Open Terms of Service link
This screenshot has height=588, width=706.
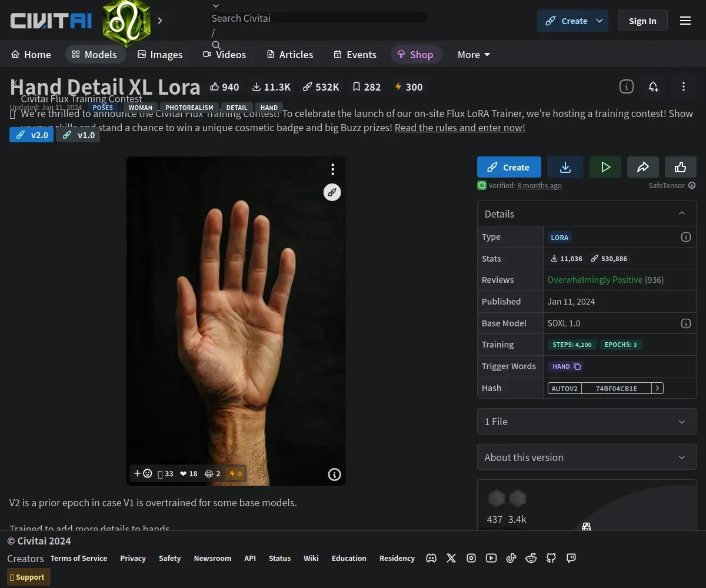[x=79, y=558]
